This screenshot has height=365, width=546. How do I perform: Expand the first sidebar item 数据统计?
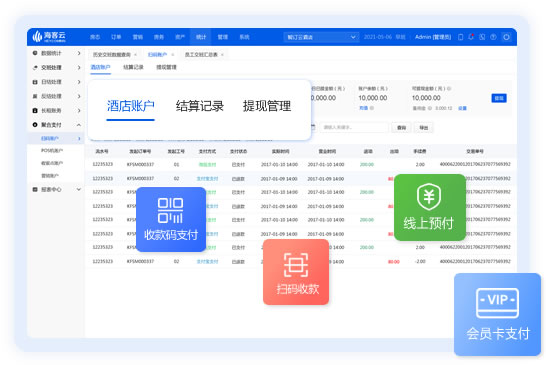(x=57, y=53)
